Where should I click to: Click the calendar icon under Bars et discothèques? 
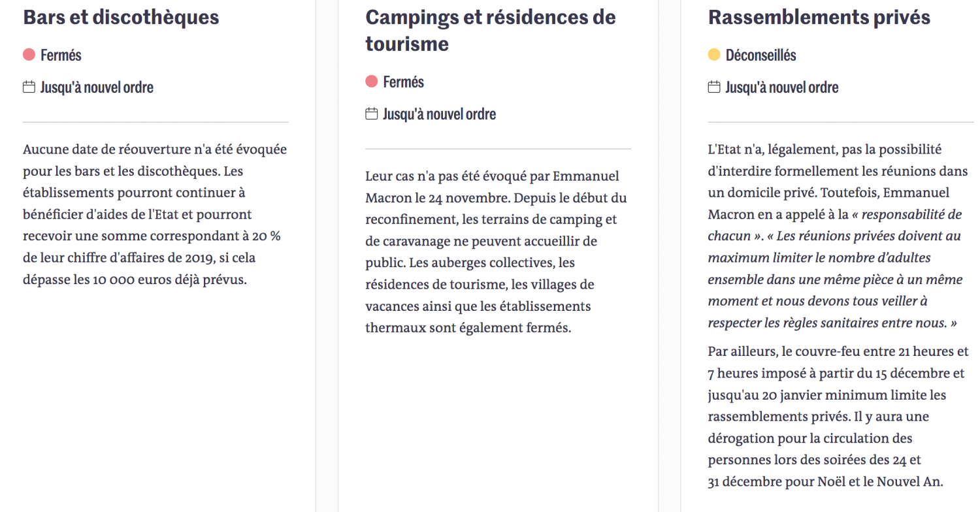pyautogui.click(x=29, y=87)
